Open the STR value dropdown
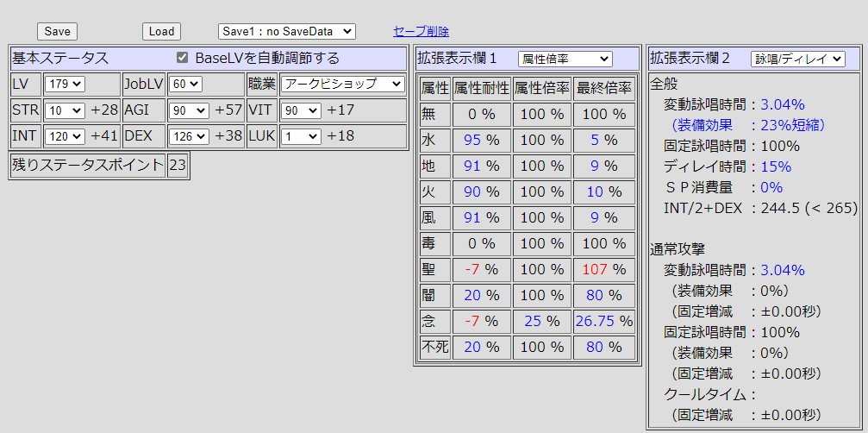The image size is (868, 433). [x=65, y=110]
